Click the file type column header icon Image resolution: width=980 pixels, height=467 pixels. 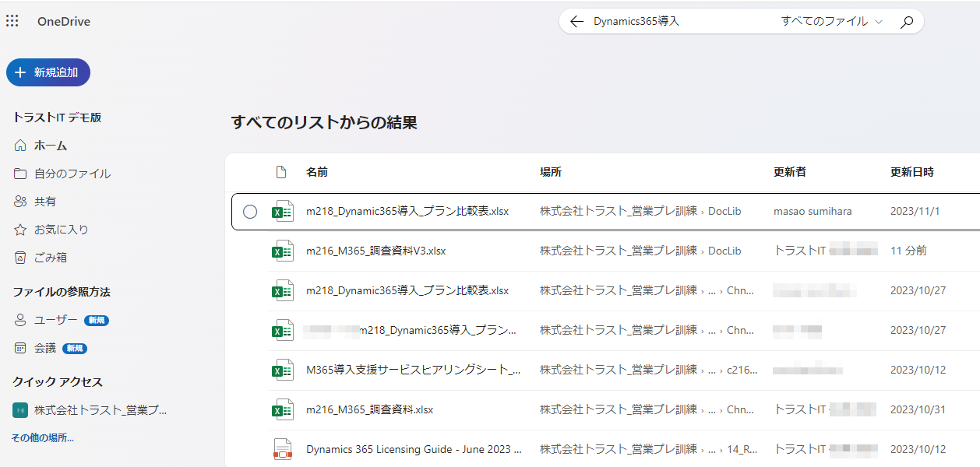point(282,172)
